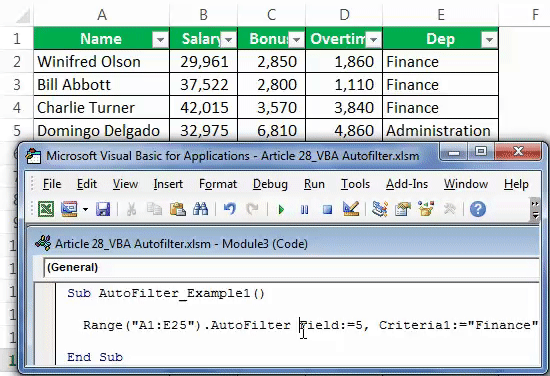The image size is (550, 376).
Task: Click the End Sub code line
Action: point(95,357)
